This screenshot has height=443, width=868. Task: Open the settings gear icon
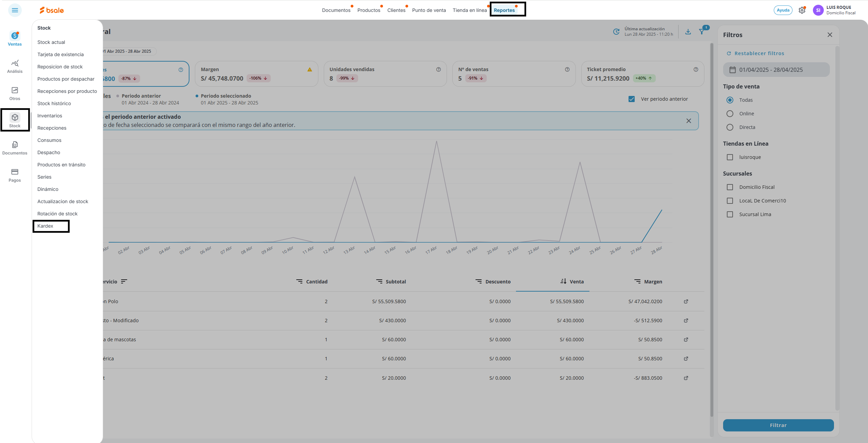pyautogui.click(x=802, y=10)
